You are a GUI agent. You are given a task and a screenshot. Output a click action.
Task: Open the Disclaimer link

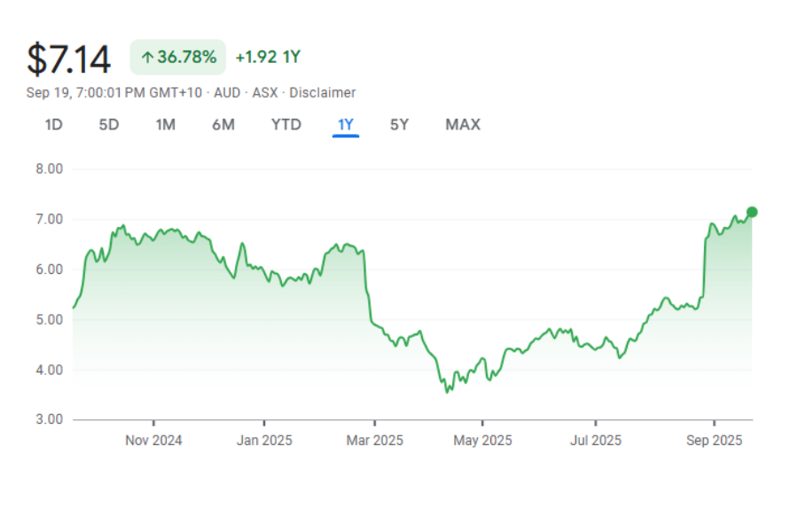click(x=322, y=93)
